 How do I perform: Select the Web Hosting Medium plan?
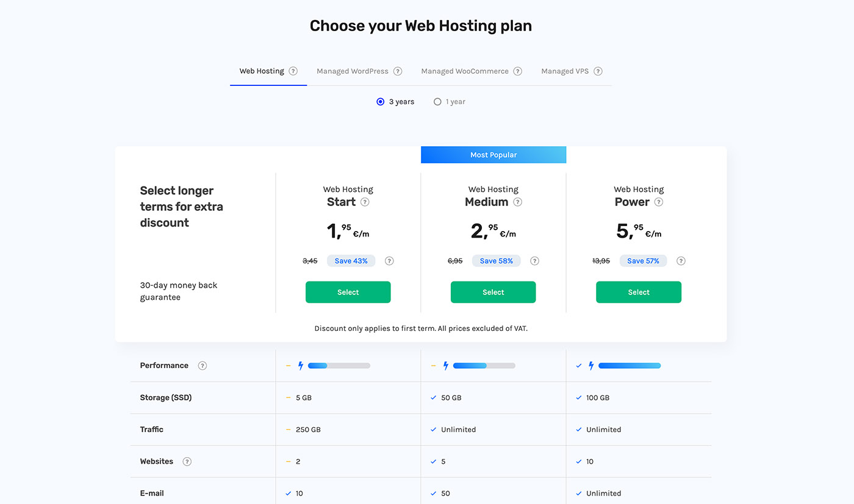(493, 293)
